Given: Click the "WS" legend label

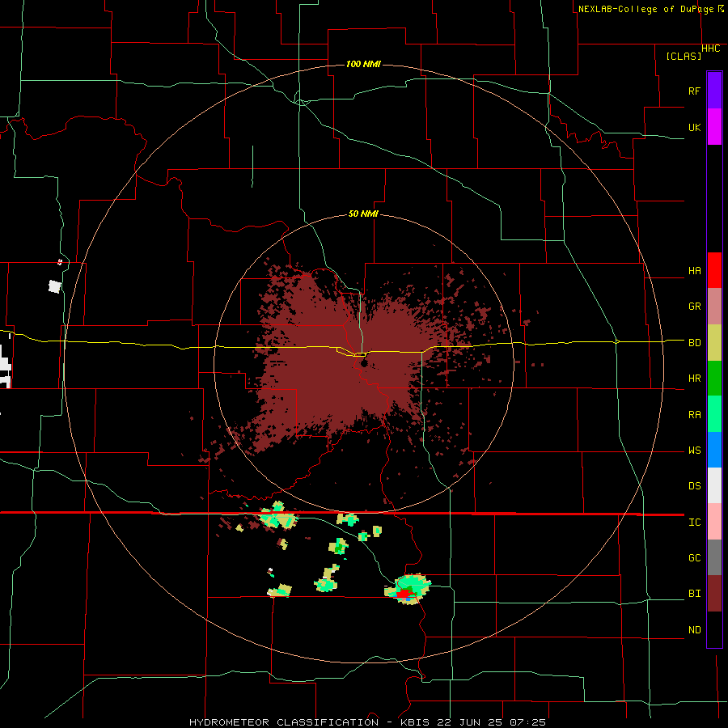Looking at the screenshot, I should (x=694, y=451).
